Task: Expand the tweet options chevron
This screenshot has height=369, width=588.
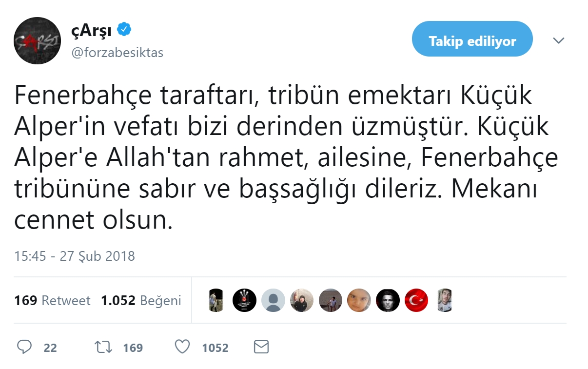Action: (x=559, y=41)
